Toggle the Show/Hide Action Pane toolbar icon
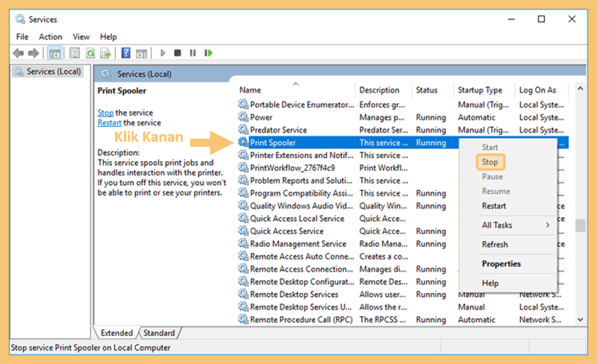Screen dimensions: 597x364 coord(141,53)
